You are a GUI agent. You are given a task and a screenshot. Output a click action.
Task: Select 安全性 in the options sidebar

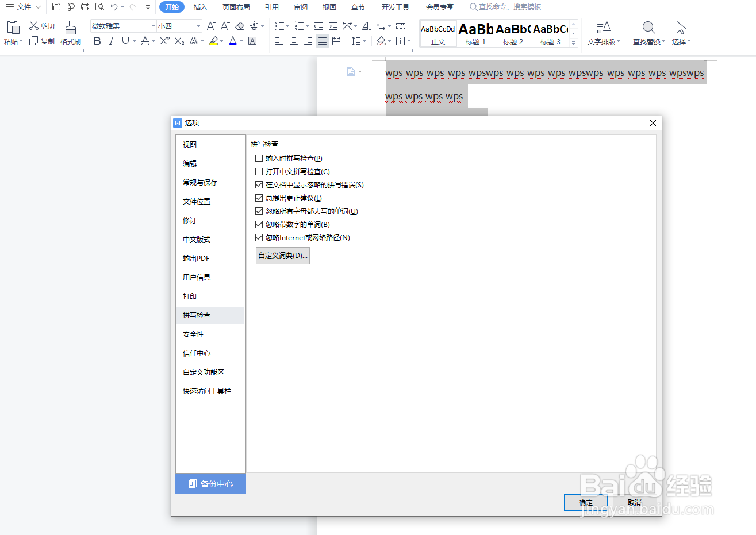(x=193, y=334)
